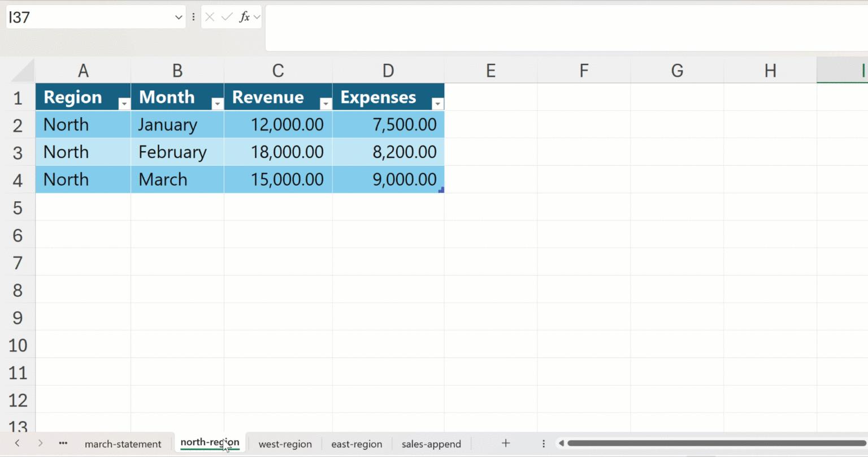Viewport: 868px width, 457px height.
Task: Open the Revenue column filter dropdown
Action: click(325, 104)
